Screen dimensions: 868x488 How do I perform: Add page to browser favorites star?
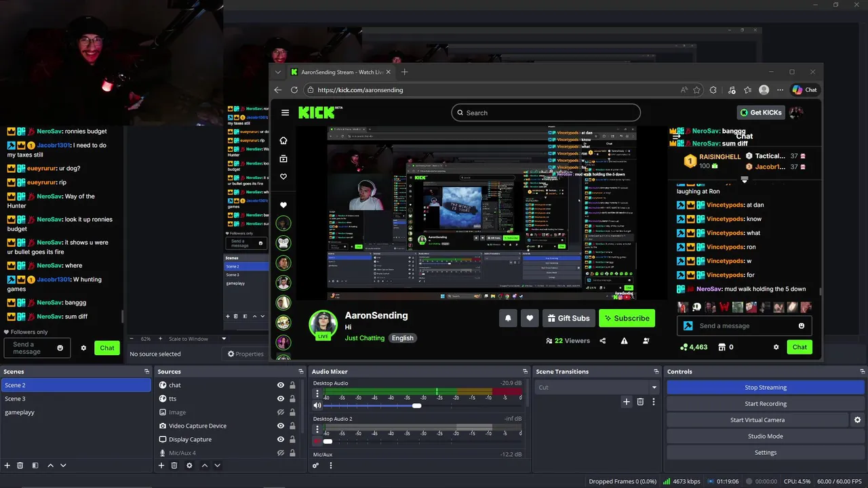696,89
